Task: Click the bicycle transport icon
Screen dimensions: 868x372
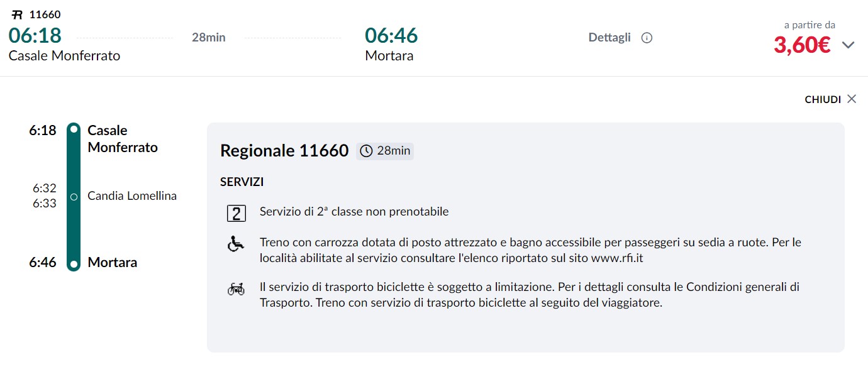Action: 236,289
